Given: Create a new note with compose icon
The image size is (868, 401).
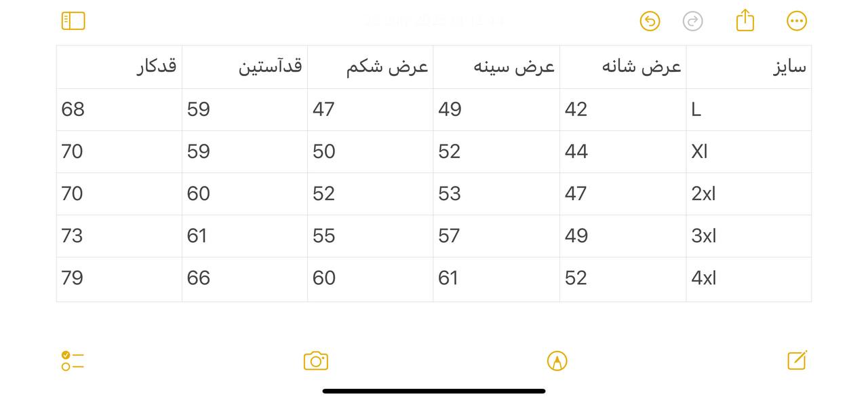Looking at the screenshot, I should 797,360.
